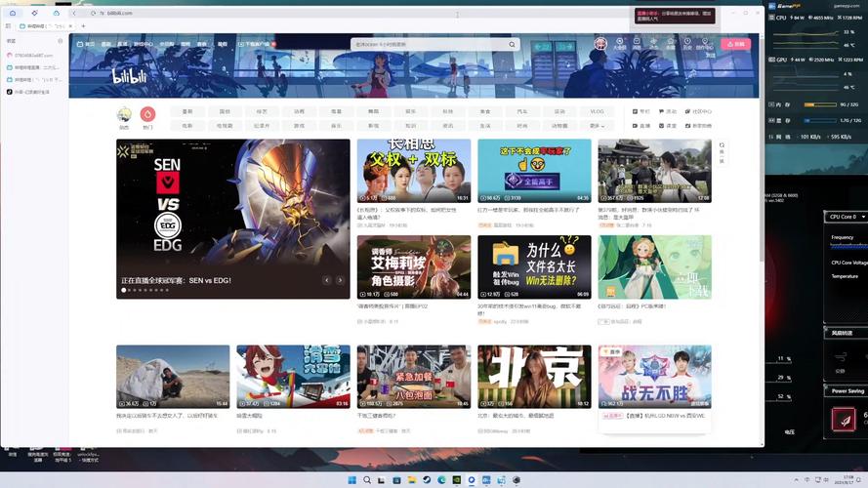Select the 国创 channel
The image size is (868, 488).
pos(225,111)
